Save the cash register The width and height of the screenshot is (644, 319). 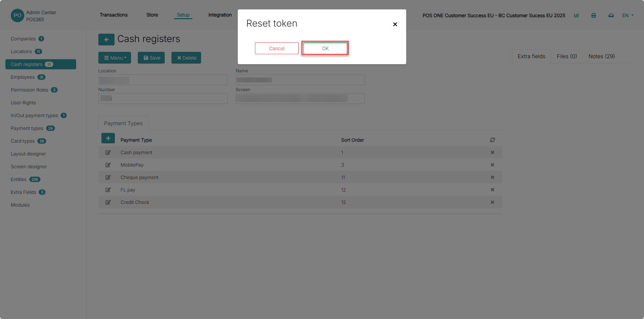tap(151, 58)
